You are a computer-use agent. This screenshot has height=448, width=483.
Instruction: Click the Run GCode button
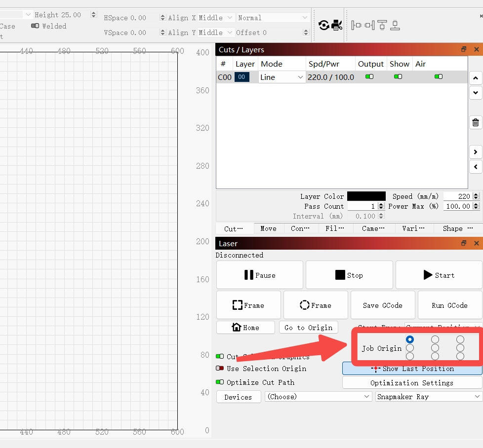coord(450,305)
